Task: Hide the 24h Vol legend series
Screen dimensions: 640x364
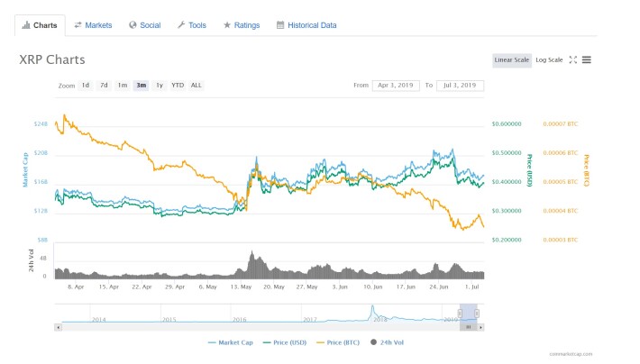Action: point(387,342)
